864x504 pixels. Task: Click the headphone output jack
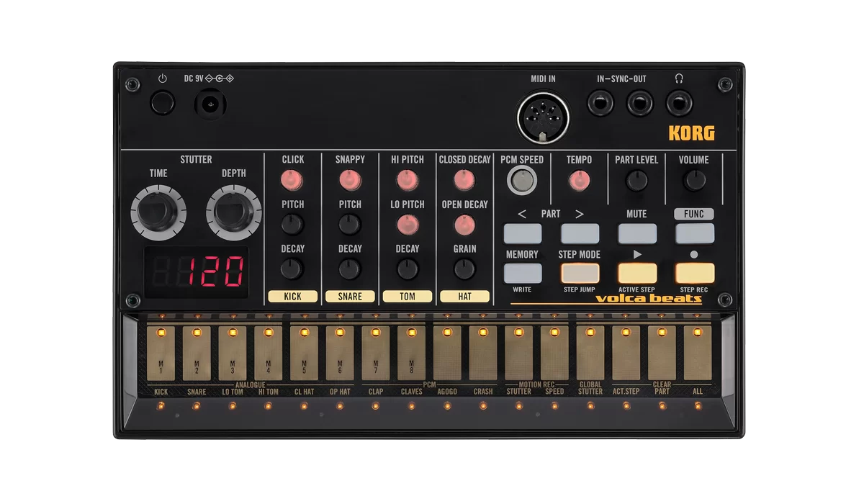[x=679, y=104]
